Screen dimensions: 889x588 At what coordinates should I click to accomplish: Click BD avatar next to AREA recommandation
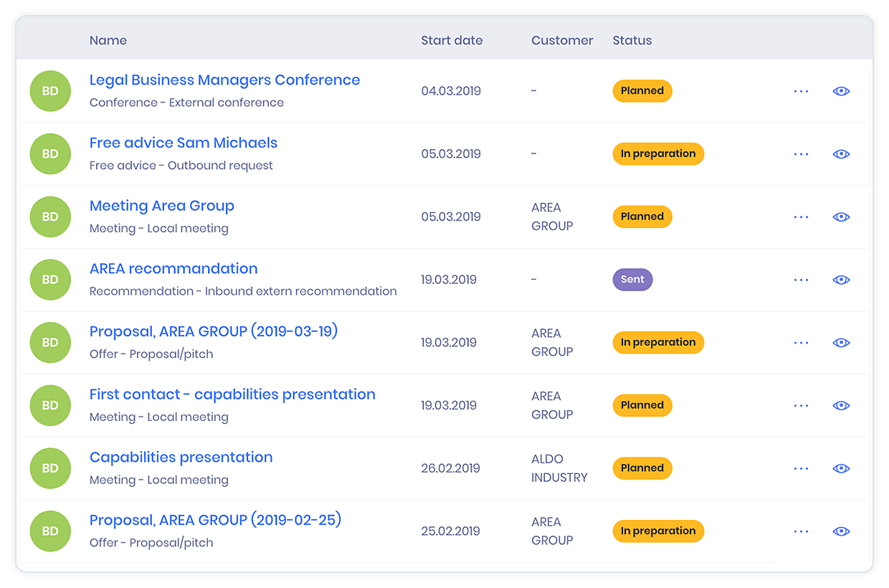tap(50, 280)
